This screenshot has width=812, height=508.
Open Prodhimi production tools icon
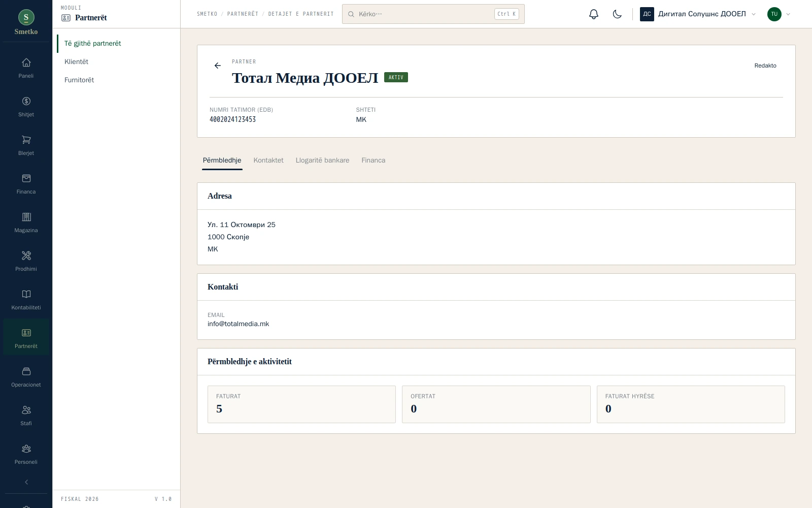pos(26,256)
